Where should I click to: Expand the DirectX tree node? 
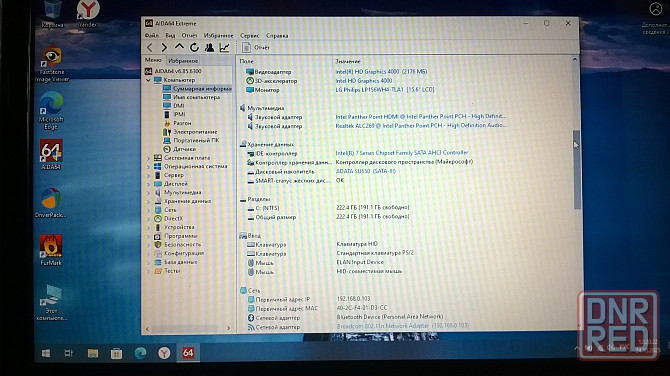(x=148, y=218)
